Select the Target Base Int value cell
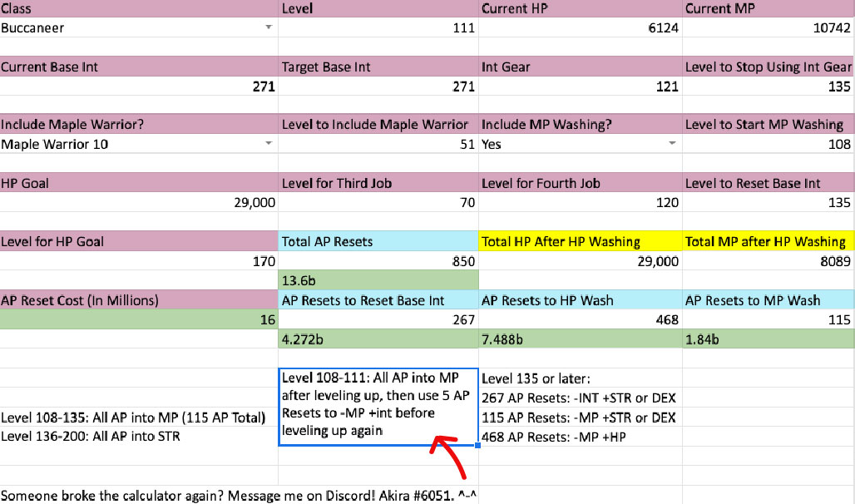Image resolution: width=855 pixels, height=504 pixels. [379, 86]
